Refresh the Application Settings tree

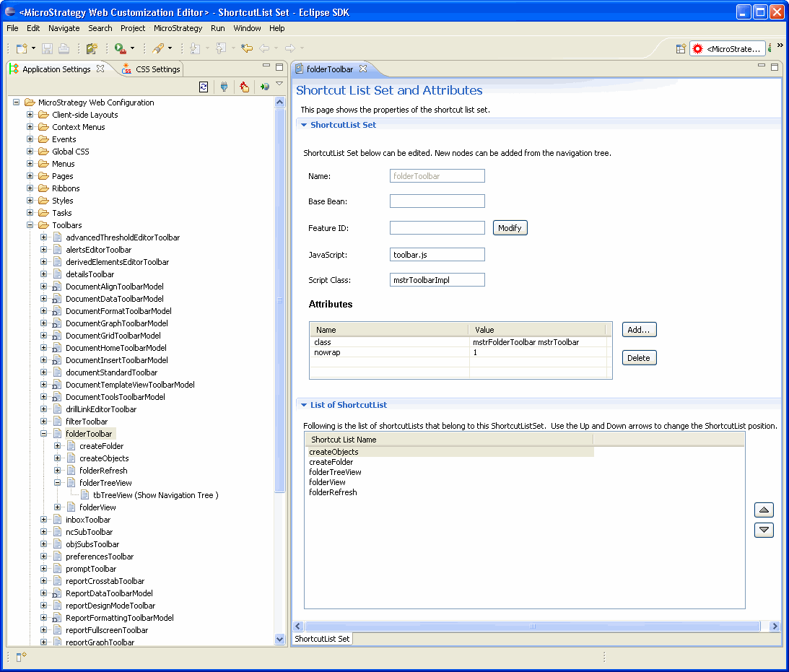pos(204,87)
